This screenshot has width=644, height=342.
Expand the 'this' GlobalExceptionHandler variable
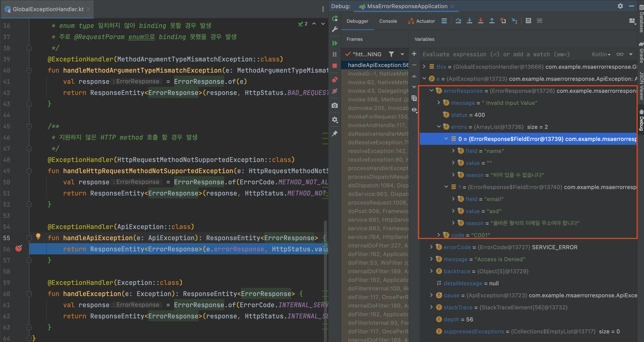click(424, 67)
